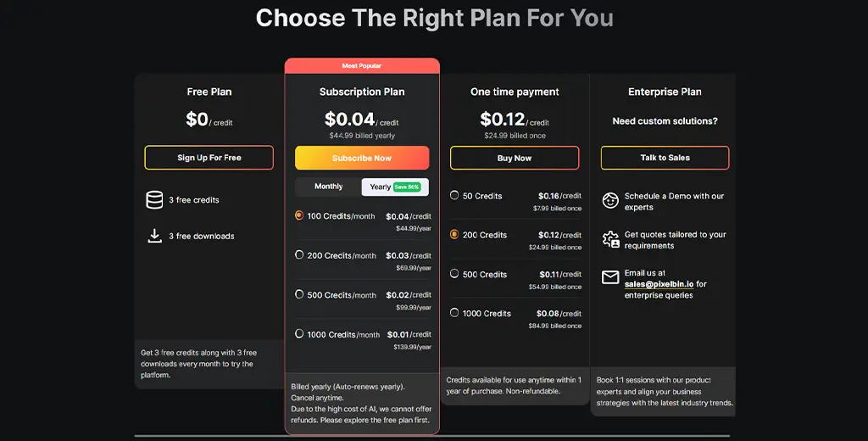868x441 pixels.
Task: Click the Schedule a Demo smiley icon
Action: [610, 201]
